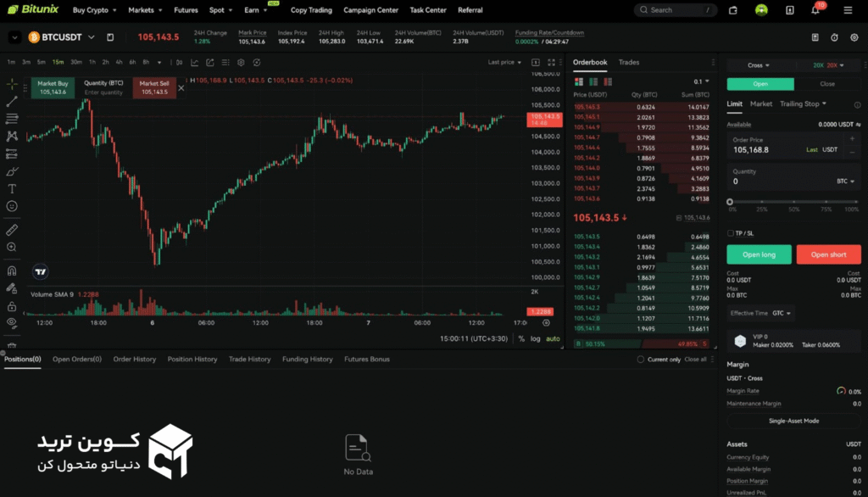Image resolution: width=868 pixels, height=497 pixels.
Task: Click the Open short button
Action: pos(828,254)
